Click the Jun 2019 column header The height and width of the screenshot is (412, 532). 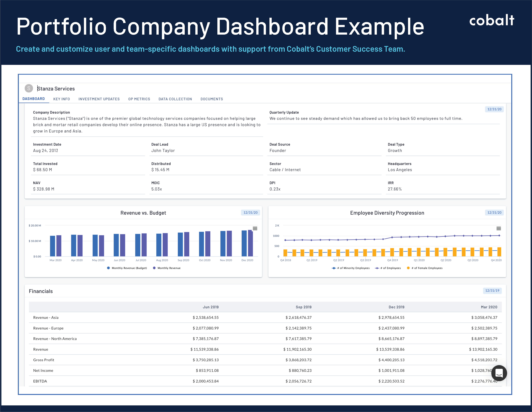211,307
